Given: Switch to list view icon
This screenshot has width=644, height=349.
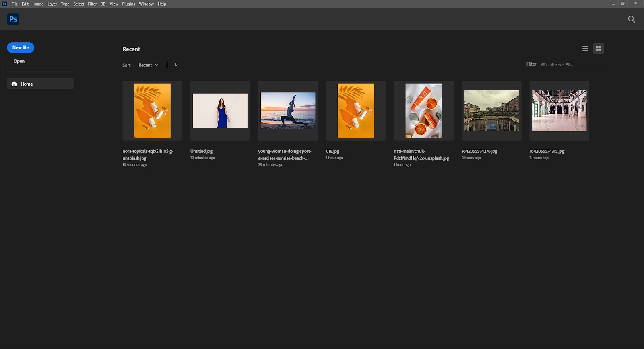Looking at the screenshot, I should click(x=585, y=49).
